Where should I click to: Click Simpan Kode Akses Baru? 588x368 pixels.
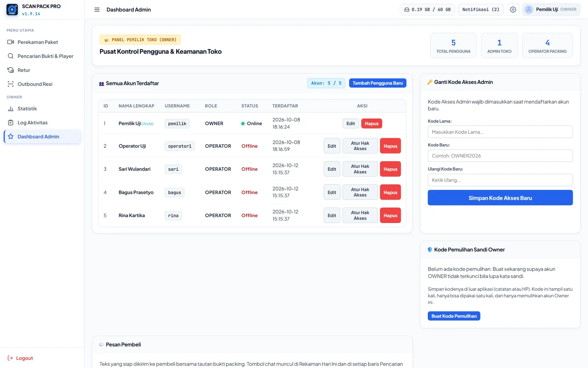pyautogui.click(x=500, y=198)
